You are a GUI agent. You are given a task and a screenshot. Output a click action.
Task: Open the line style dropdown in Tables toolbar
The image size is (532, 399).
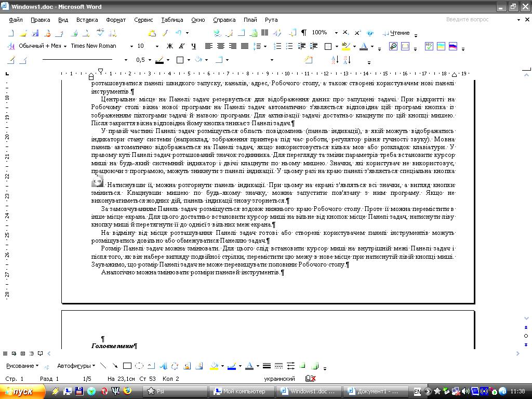[x=126, y=60]
